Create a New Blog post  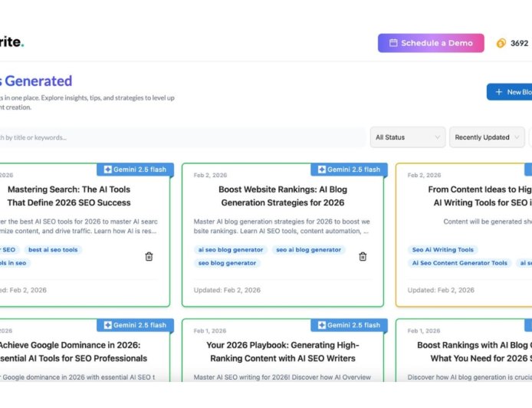[x=509, y=92]
